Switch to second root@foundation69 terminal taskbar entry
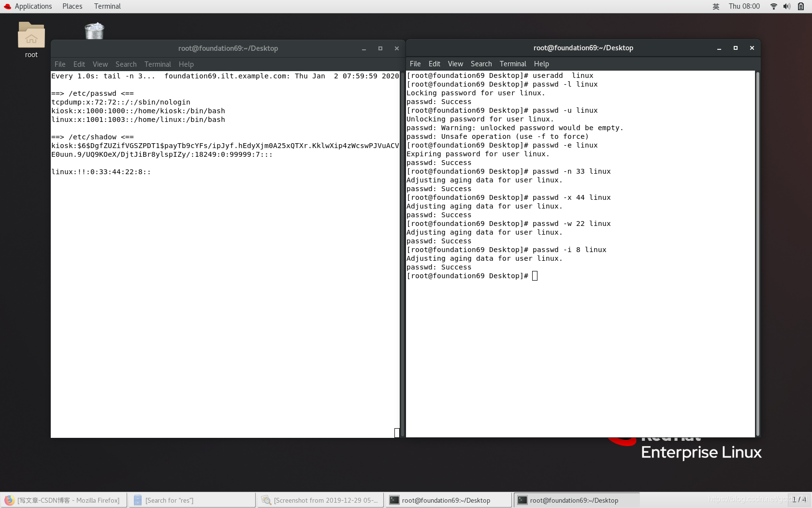 [x=577, y=500]
